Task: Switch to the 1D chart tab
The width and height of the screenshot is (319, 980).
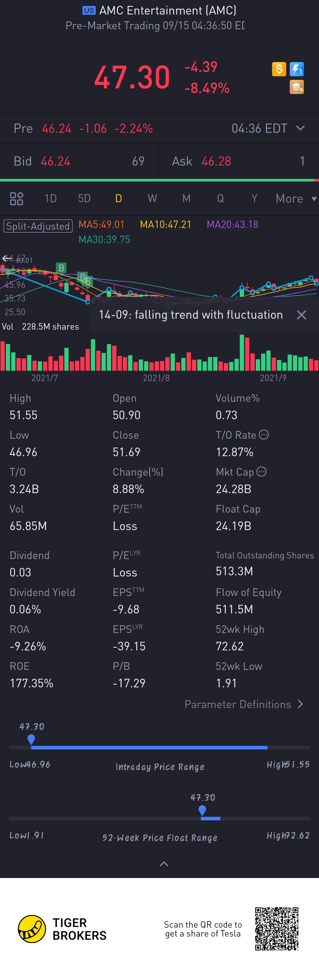Action: [x=51, y=199]
